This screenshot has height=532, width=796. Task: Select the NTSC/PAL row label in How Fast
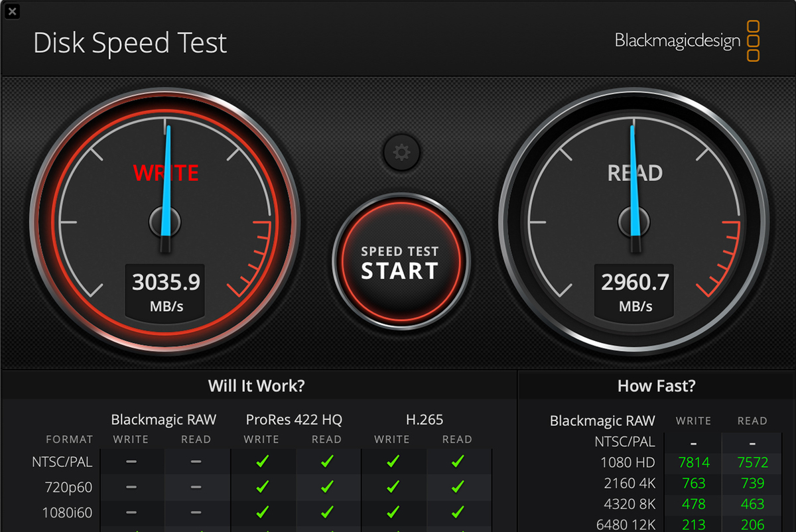click(x=625, y=441)
